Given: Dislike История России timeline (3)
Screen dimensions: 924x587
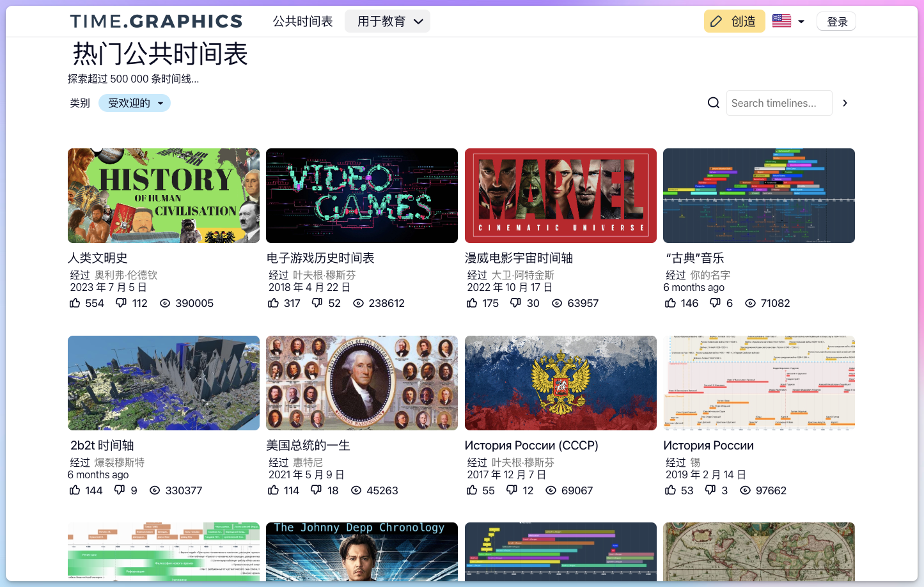Looking at the screenshot, I should click(x=710, y=490).
